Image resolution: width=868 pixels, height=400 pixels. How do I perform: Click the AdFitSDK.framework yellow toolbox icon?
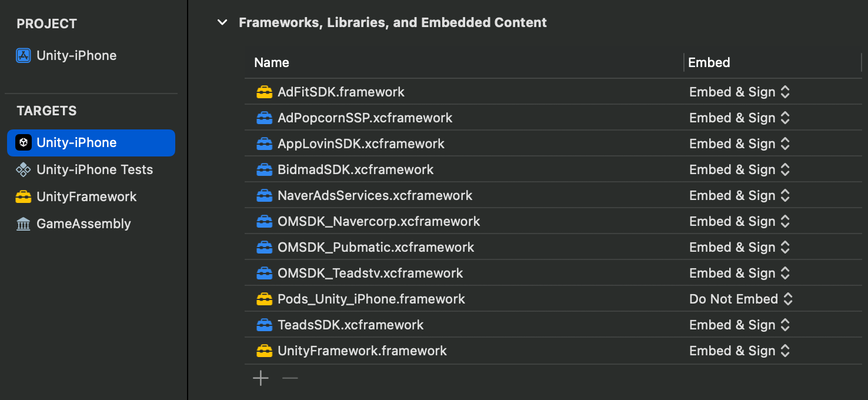tap(264, 92)
